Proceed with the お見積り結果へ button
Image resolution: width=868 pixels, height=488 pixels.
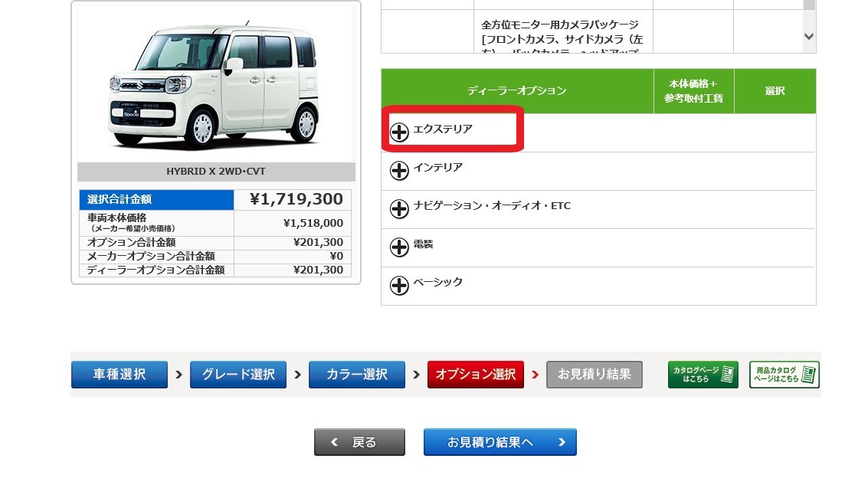500,442
